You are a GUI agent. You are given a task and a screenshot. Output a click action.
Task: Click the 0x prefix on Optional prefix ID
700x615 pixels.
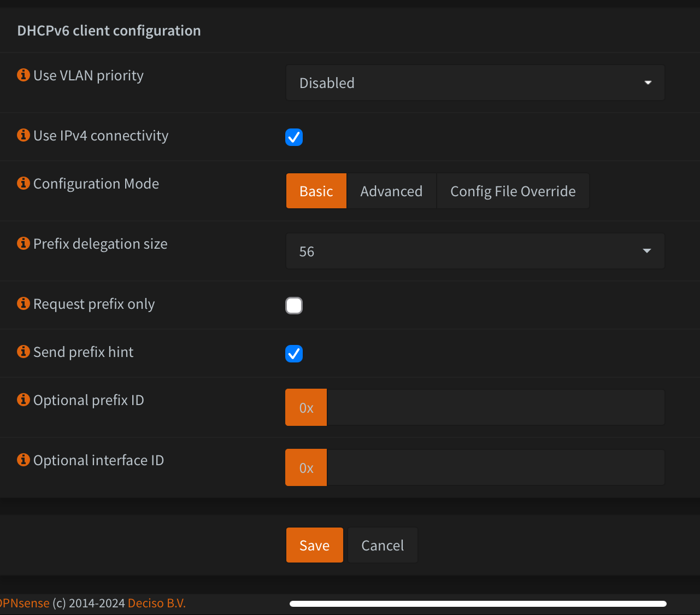306,407
